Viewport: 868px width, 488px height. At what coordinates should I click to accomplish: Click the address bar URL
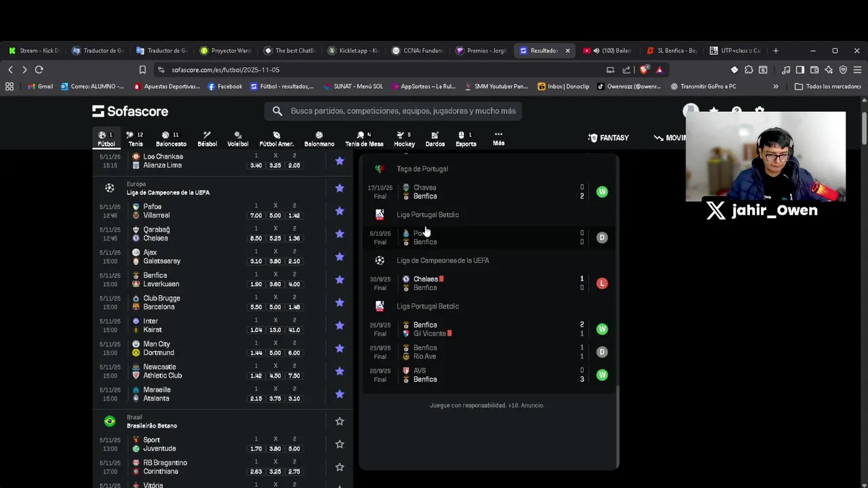tap(225, 70)
